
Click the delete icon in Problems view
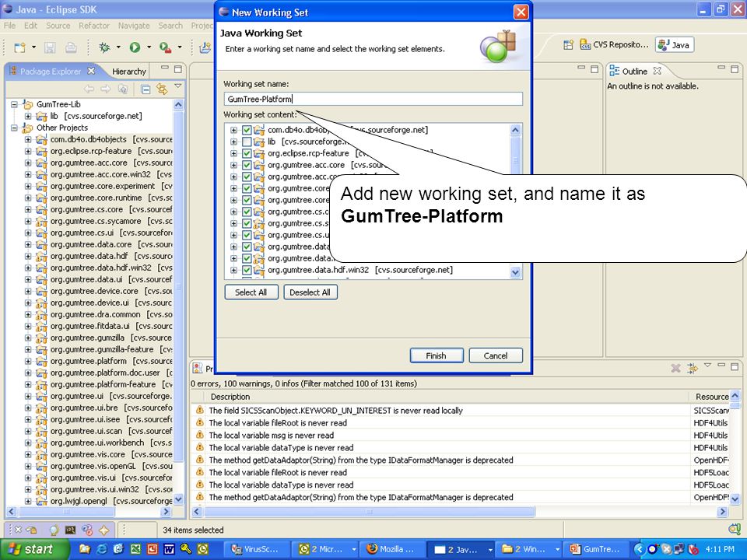click(x=675, y=368)
